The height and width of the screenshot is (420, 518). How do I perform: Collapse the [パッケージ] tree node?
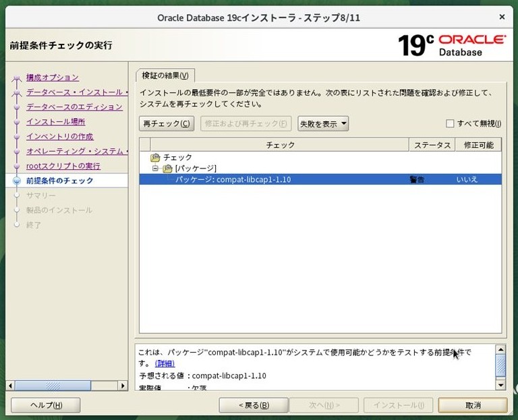(x=155, y=169)
